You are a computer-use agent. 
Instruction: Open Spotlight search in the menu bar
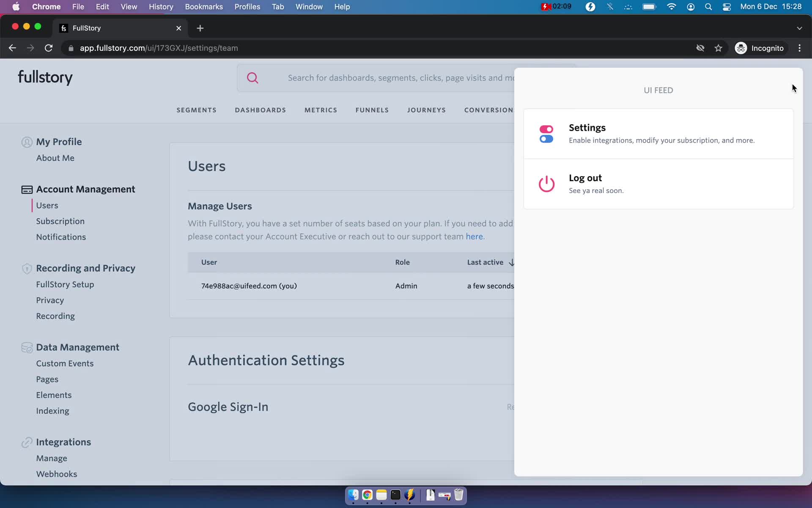708,7
